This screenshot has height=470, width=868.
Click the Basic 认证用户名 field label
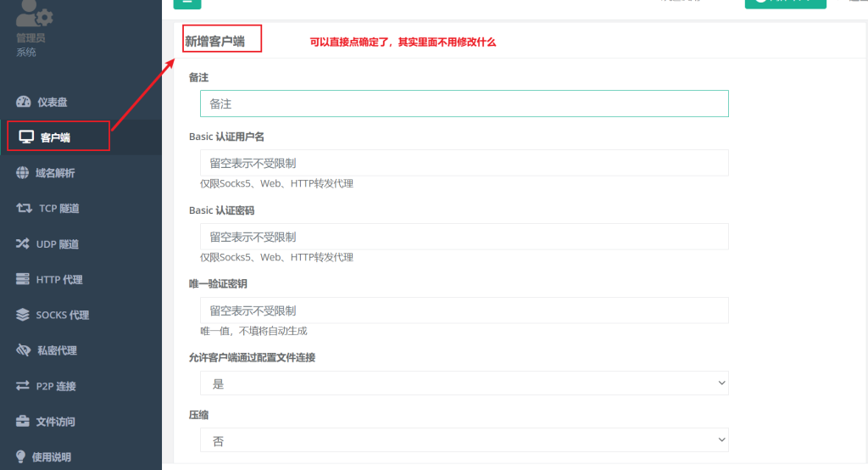226,137
